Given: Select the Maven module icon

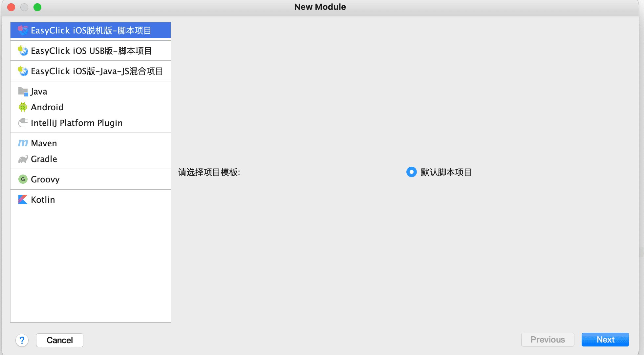Looking at the screenshot, I should 23,143.
